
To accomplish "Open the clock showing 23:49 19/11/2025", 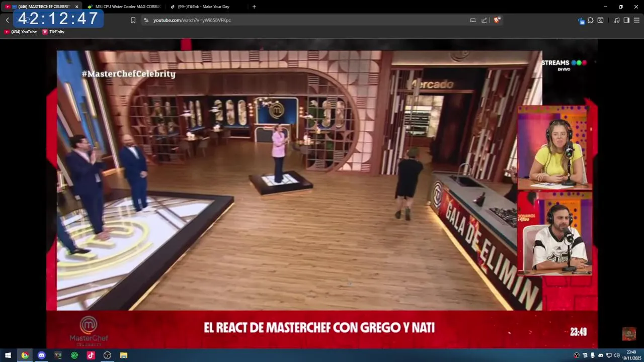I will coord(631,355).
